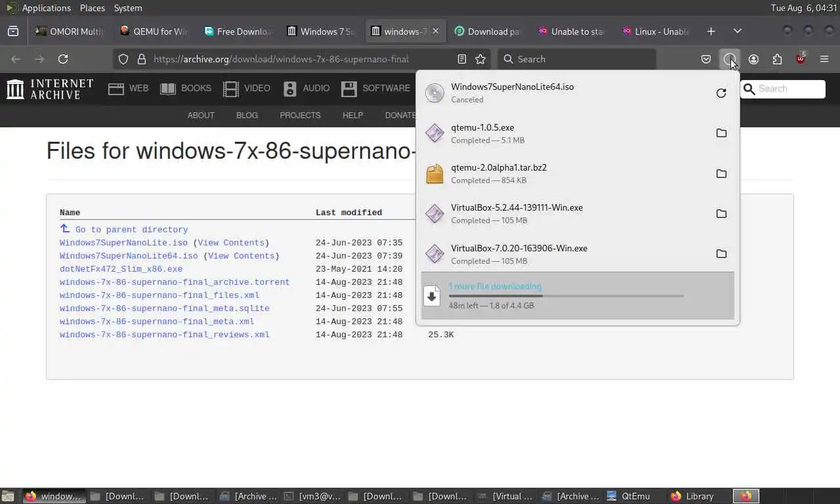Open the Firefox hamburger application menu
Image resolution: width=840 pixels, height=504 pixels.
824,59
